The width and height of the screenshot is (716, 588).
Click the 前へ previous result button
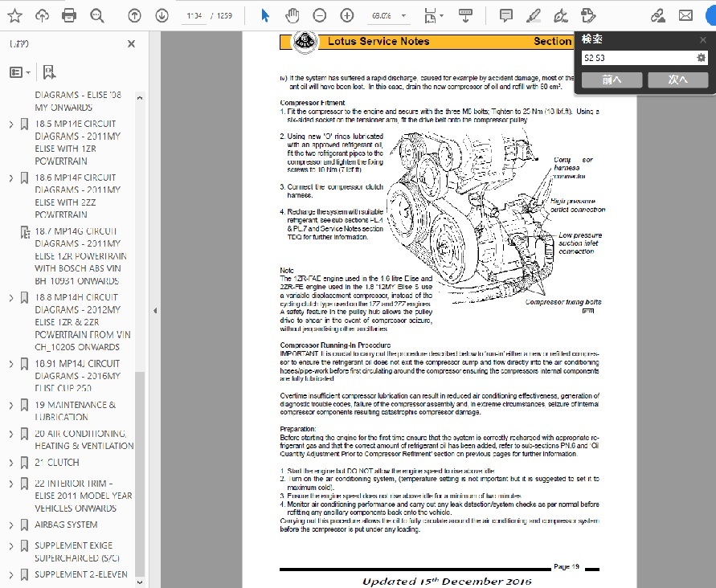coord(612,80)
